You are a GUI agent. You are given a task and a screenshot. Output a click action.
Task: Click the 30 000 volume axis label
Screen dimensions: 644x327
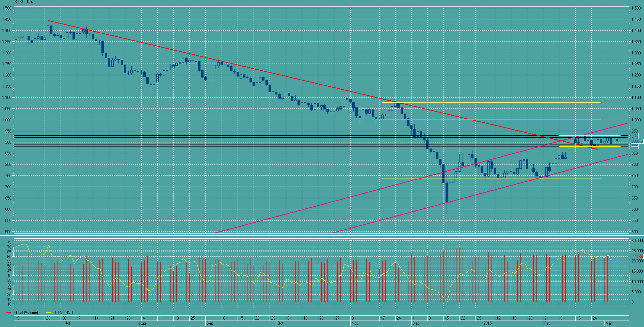pos(637,241)
